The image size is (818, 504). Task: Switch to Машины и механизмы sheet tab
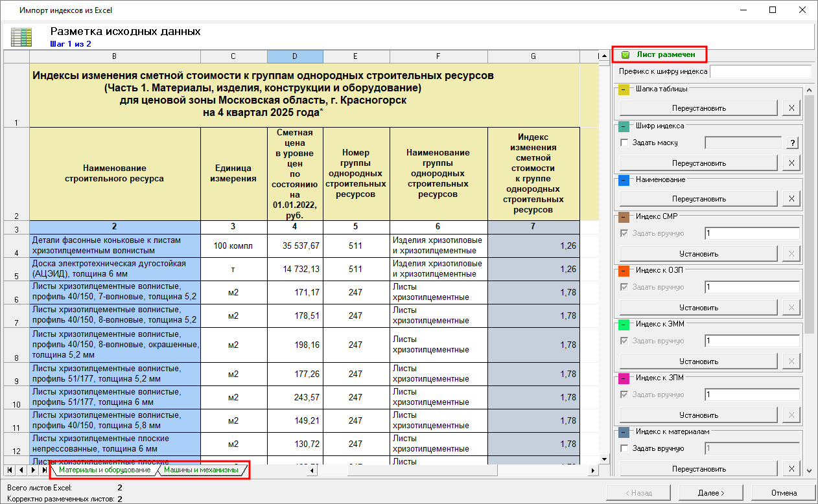pos(201,470)
